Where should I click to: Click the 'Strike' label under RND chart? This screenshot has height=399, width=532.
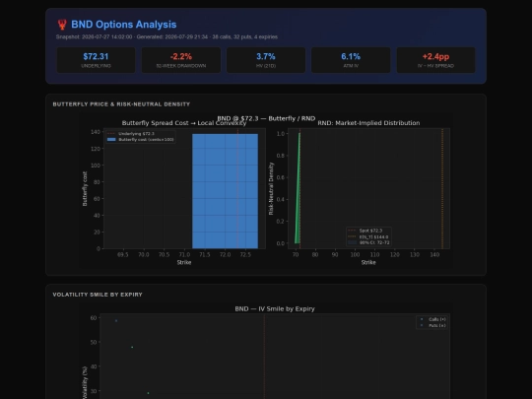[x=368, y=262]
